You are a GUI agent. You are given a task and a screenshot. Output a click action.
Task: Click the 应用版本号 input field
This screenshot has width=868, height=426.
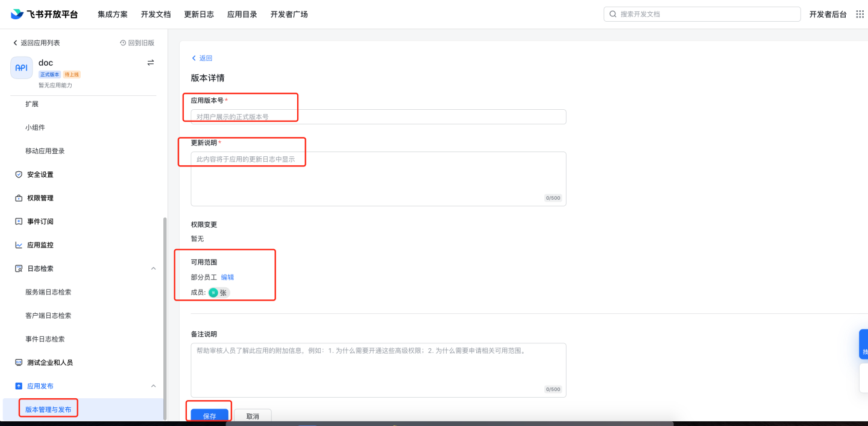378,117
